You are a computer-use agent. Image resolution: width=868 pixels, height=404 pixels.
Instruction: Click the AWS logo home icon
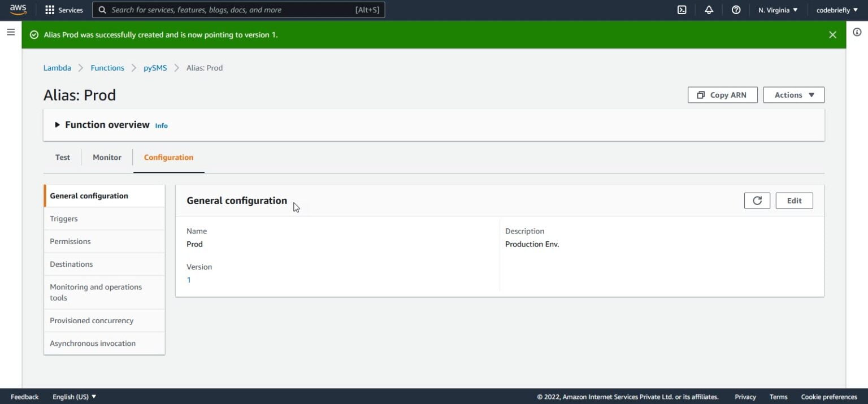tap(18, 10)
